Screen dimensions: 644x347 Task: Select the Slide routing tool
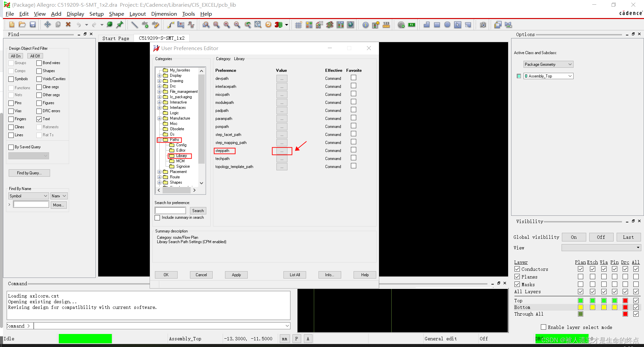[181, 25]
